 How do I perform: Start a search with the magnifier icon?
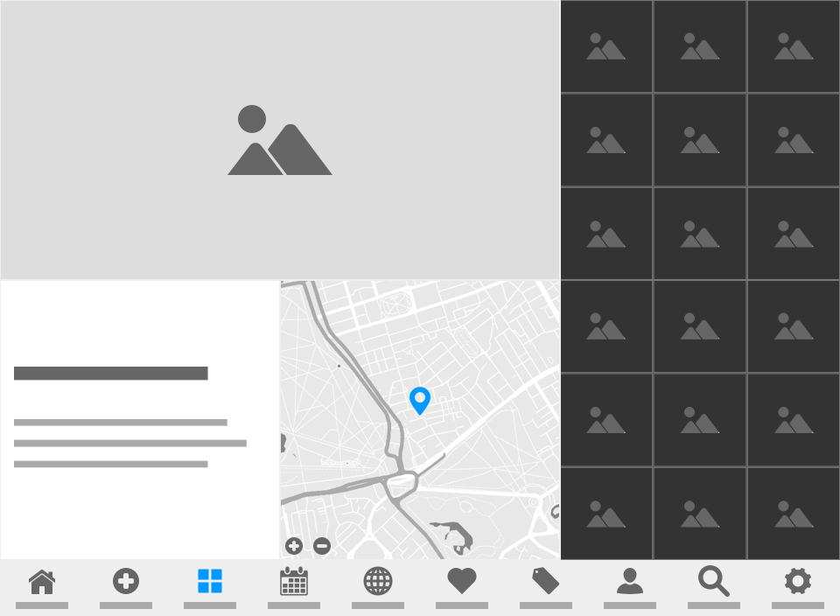pyautogui.click(x=713, y=580)
